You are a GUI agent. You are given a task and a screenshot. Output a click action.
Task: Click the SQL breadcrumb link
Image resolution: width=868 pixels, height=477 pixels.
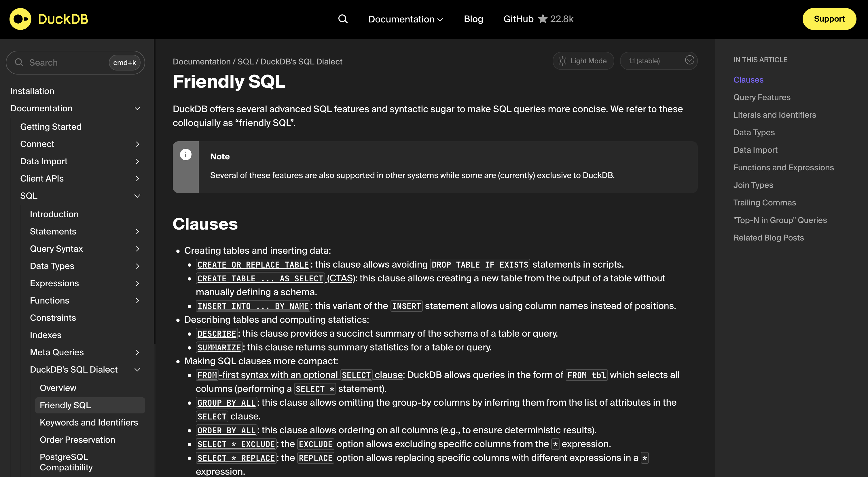click(x=245, y=62)
